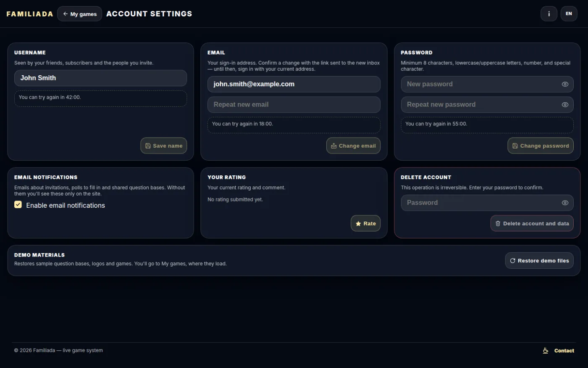Click the coffee cup icon in footer
The width and height of the screenshot is (588, 368).
545,350
